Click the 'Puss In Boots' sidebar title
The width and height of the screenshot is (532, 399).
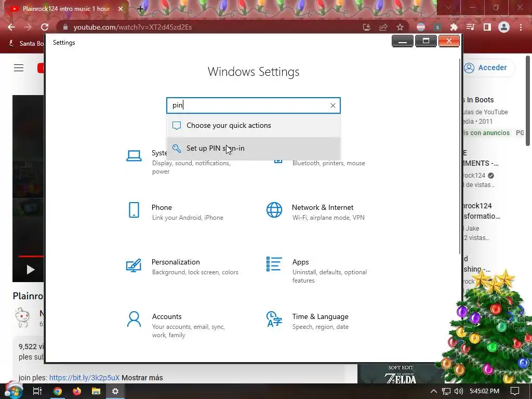(x=478, y=100)
